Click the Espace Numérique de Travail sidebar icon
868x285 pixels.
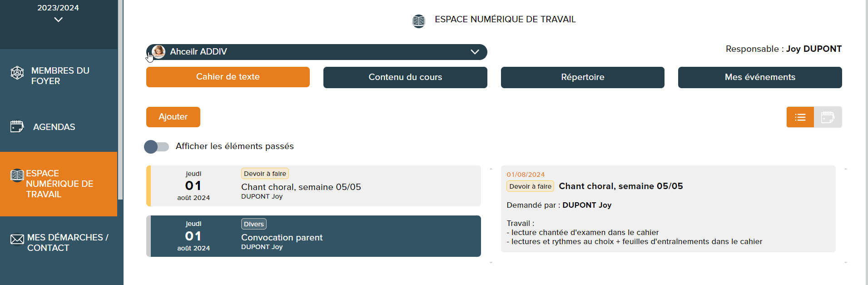pos(17,175)
